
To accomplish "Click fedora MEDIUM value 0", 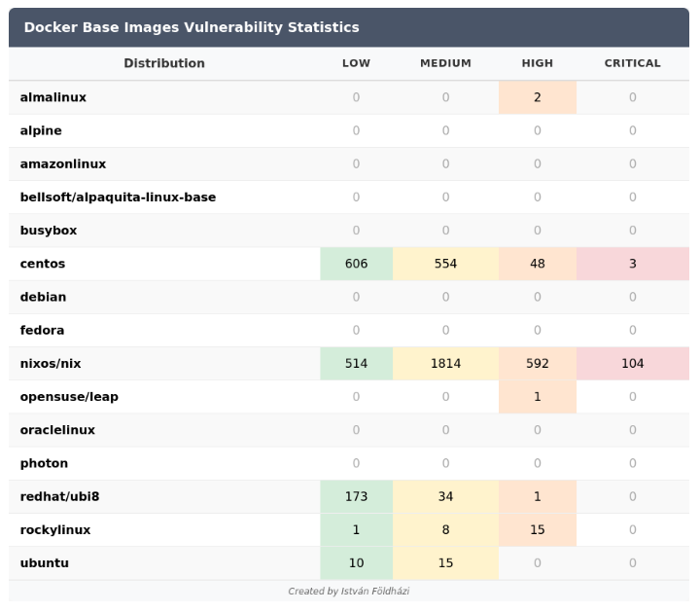I will pos(445,330).
